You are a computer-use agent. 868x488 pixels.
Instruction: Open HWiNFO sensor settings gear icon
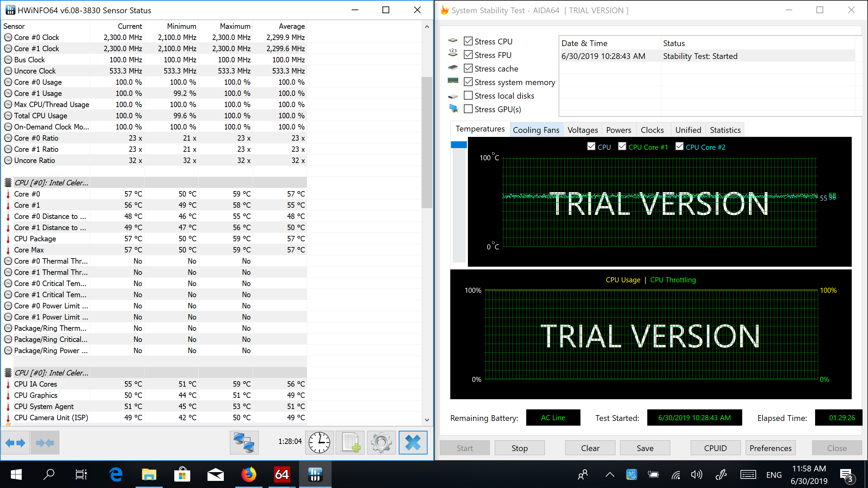click(x=381, y=443)
